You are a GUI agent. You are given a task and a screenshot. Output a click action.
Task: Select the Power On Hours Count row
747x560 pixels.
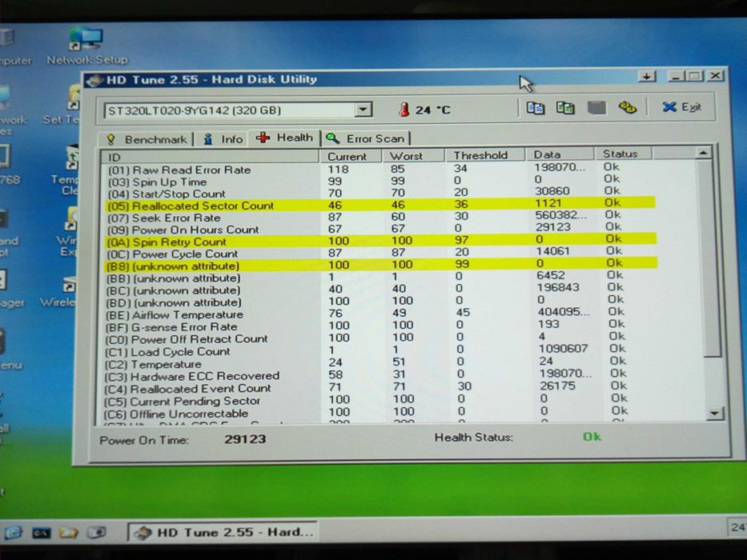pyautogui.click(x=380, y=229)
